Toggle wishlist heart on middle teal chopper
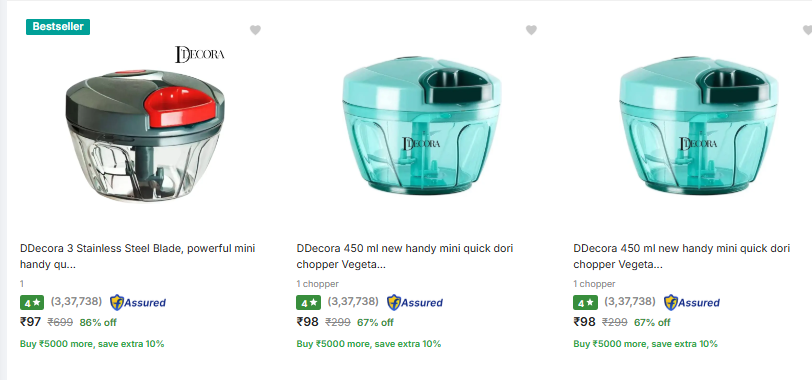This screenshot has width=812, height=380. coord(531,30)
